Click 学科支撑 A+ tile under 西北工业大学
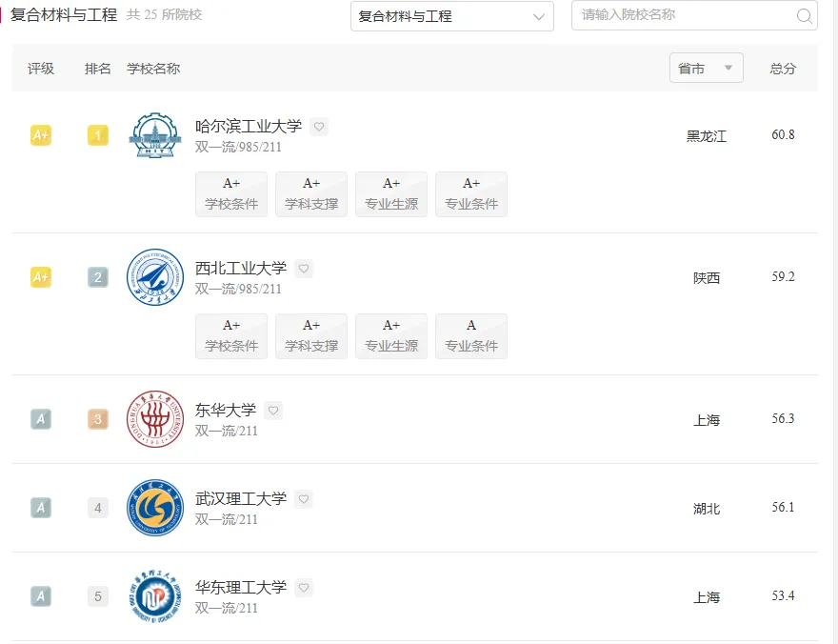Image resolution: width=838 pixels, height=644 pixels. (311, 336)
